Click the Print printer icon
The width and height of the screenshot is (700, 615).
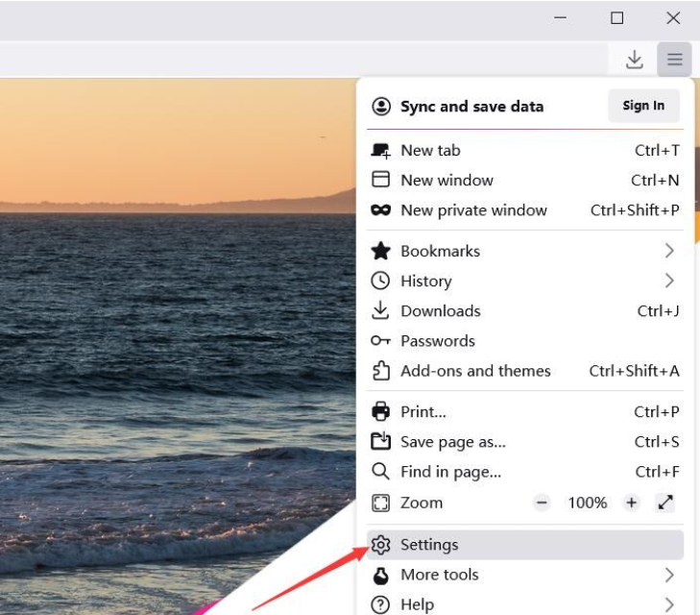381,412
